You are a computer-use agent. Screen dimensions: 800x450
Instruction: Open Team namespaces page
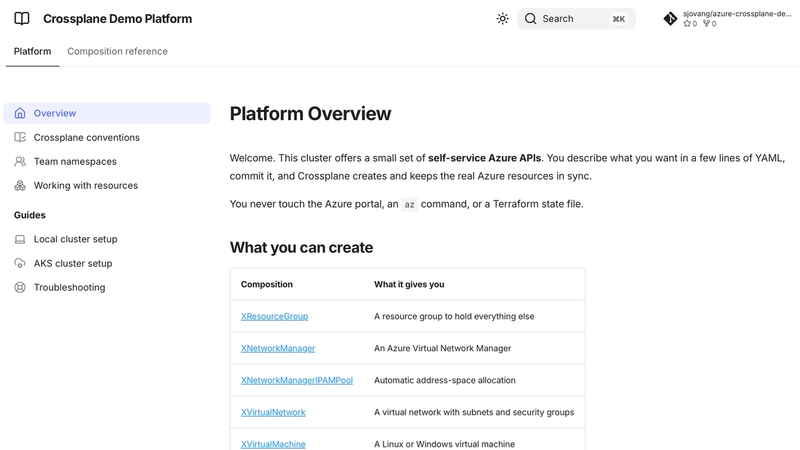[x=75, y=161]
